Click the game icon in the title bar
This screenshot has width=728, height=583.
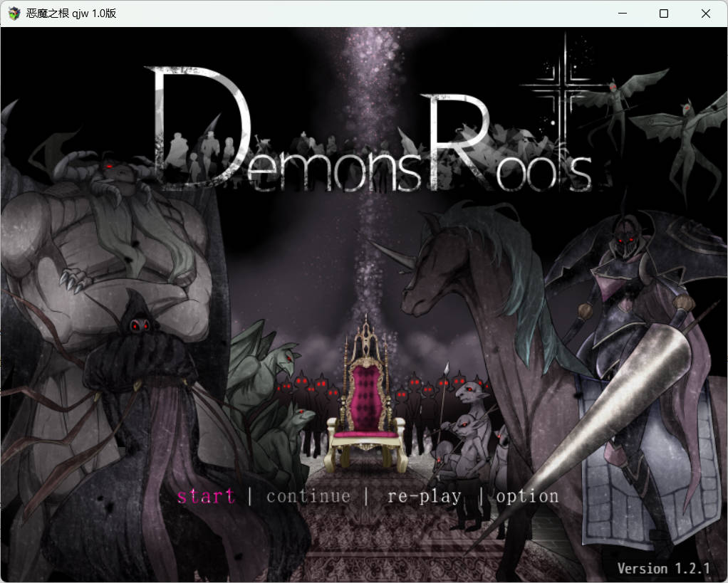(13, 13)
